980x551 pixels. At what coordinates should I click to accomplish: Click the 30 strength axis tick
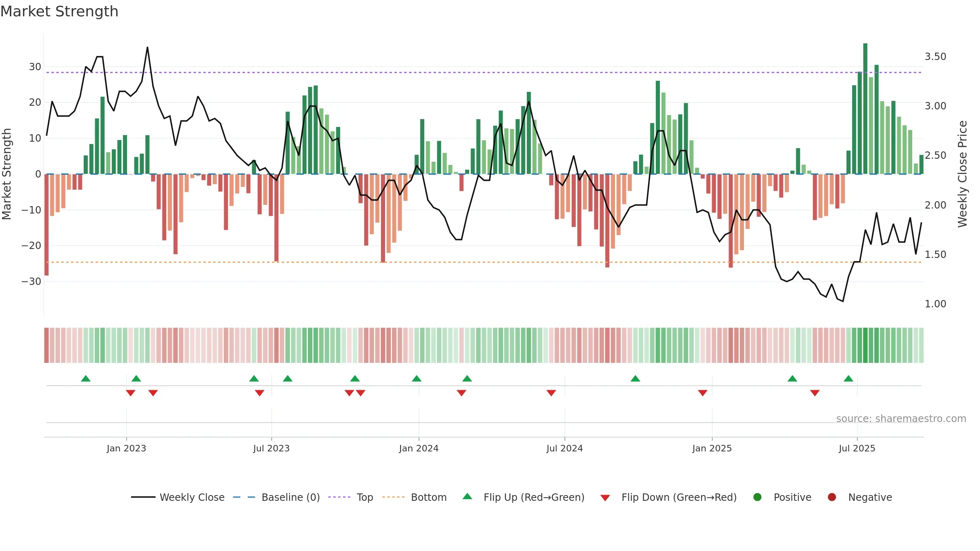tap(35, 67)
